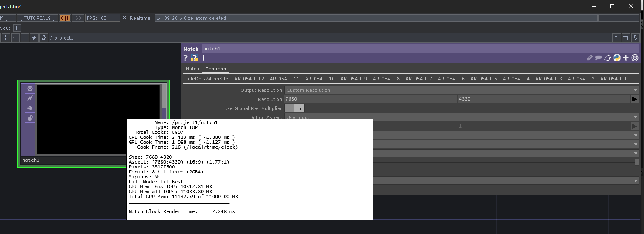Toggle Use Global Res Multiplier switch

click(294, 108)
